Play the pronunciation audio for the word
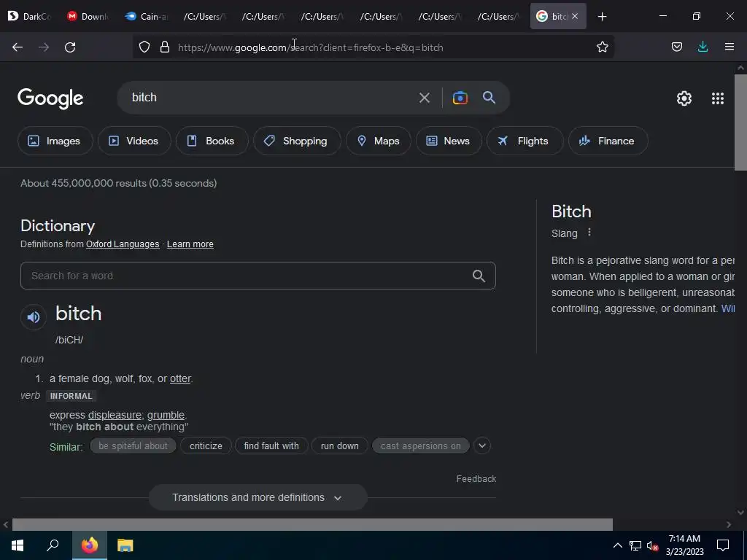The image size is (747, 560). pyautogui.click(x=34, y=316)
